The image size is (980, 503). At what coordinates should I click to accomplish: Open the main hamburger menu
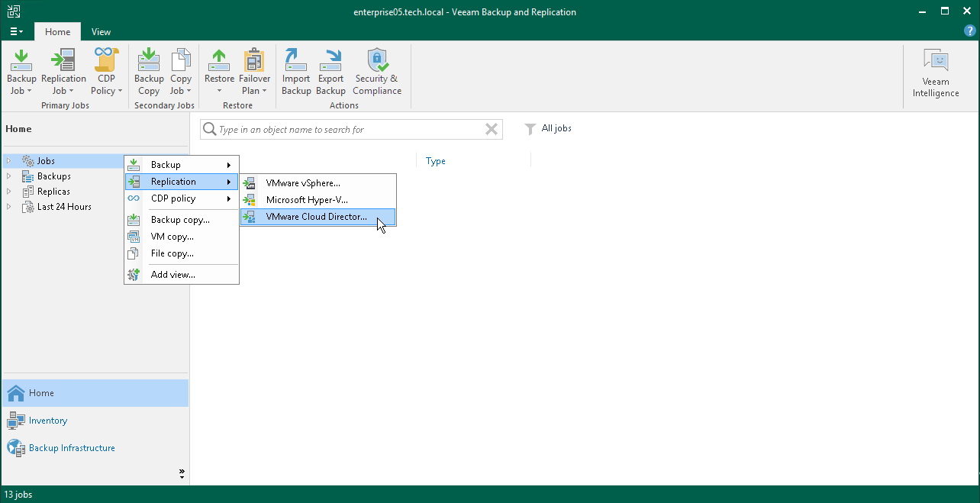coord(17,32)
